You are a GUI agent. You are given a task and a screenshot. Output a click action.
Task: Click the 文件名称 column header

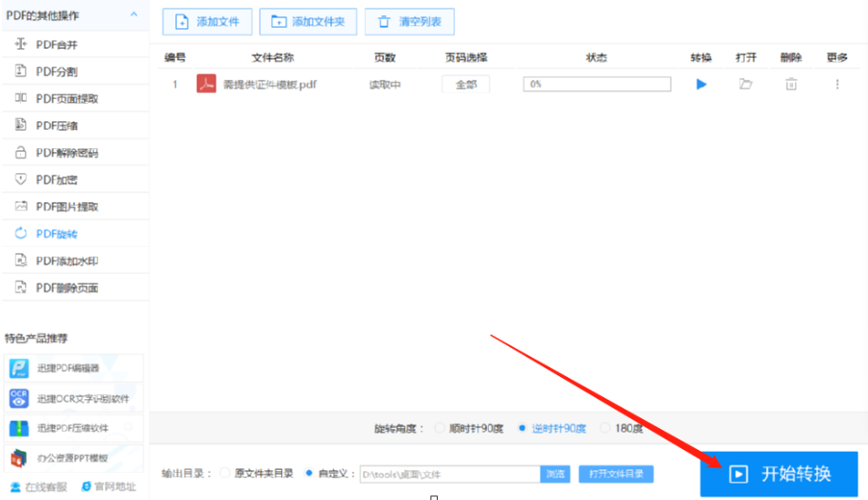pos(273,58)
